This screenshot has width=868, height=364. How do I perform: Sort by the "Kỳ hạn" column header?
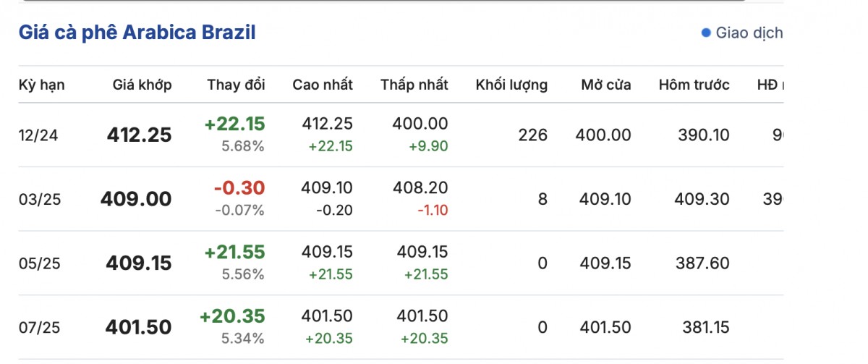tap(41, 85)
